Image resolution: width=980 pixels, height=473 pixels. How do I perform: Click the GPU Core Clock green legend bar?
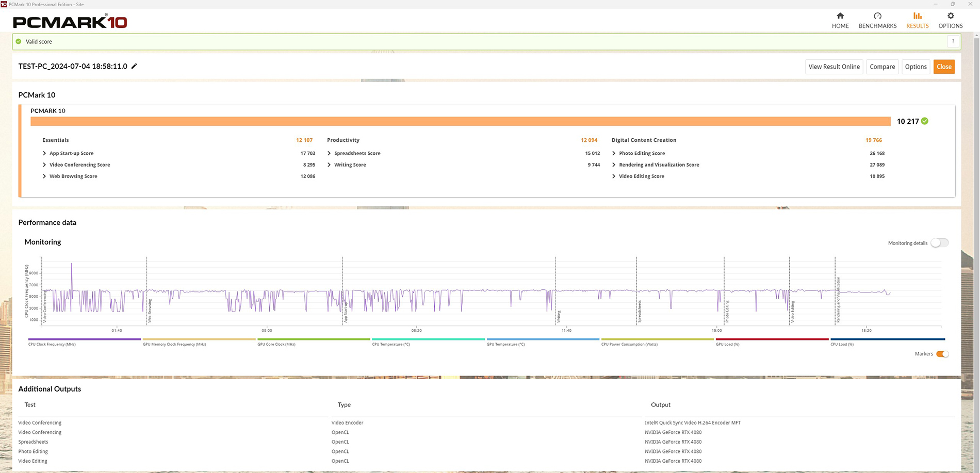point(314,339)
